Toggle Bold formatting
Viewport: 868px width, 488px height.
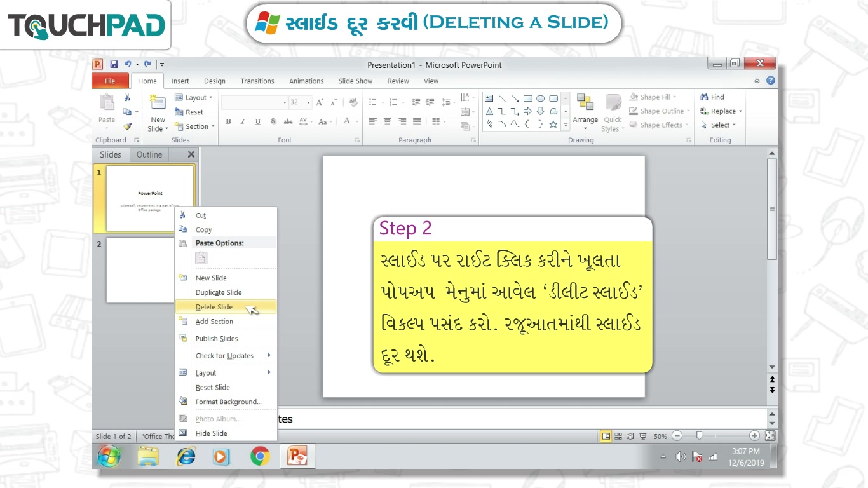(x=228, y=121)
